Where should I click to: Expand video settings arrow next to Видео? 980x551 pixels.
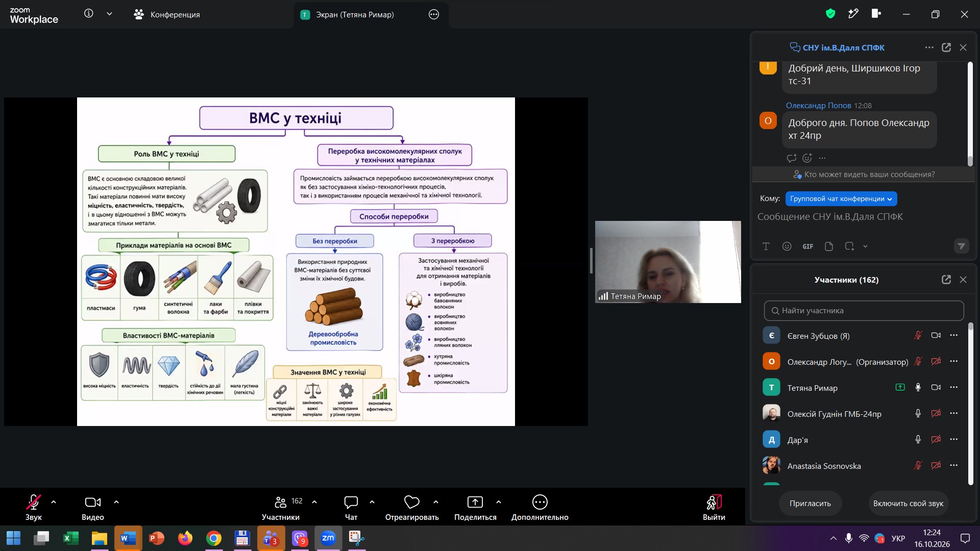click(x=116, y=502)
